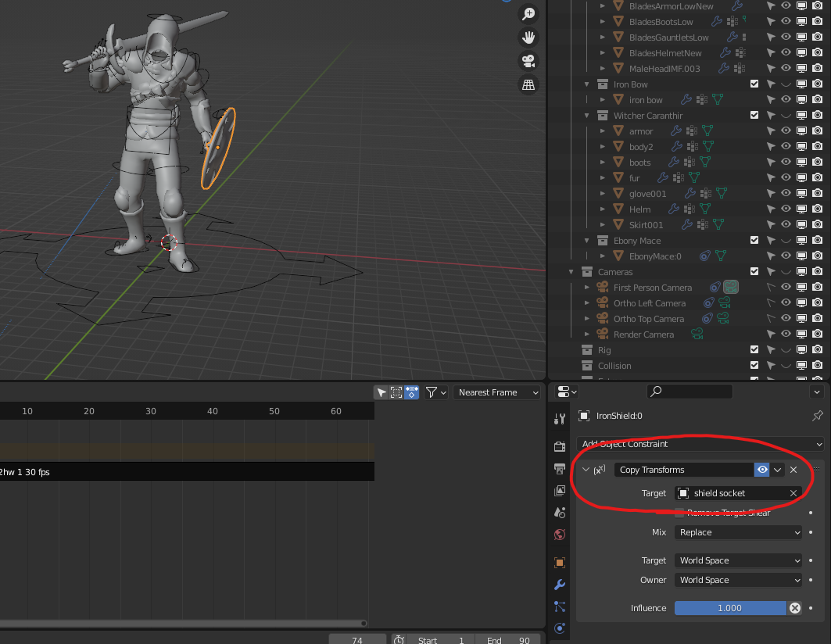The height and width of the screenshot is (644, 831).
Task: Open the Output properties printer tab icon
Action: 560,469
